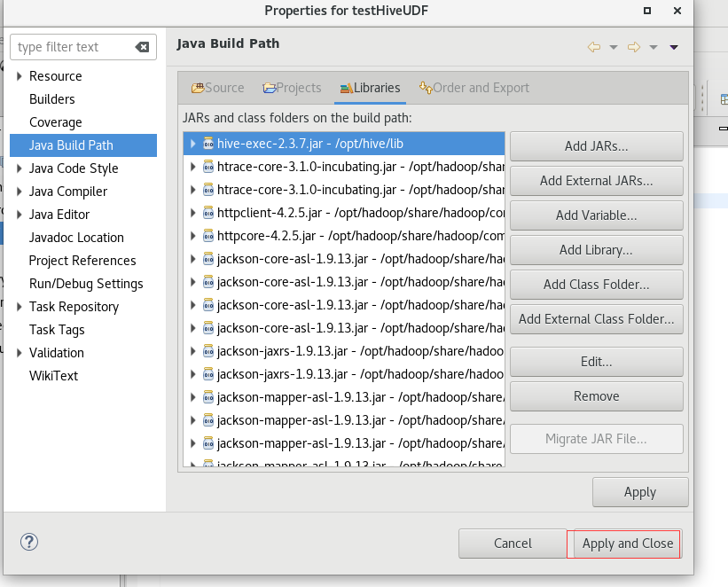Image resolution: width=728 pixels, height=587 pixels.
Task: Open Run/Debug Settings page
Action: (x=86, y=284)
